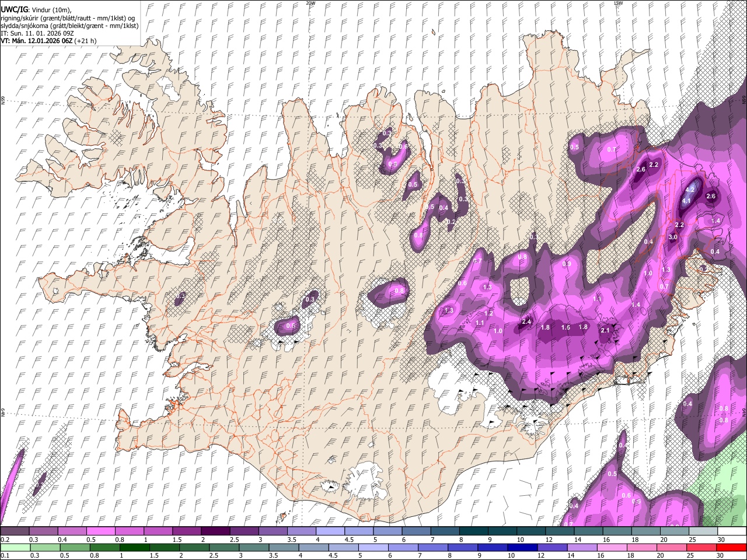Click the initial time 'IT: Sun. 11. 01. 2026 09Z'
Image resolution: width=747 pixels, height=560 pixels.
click(37, 33)
